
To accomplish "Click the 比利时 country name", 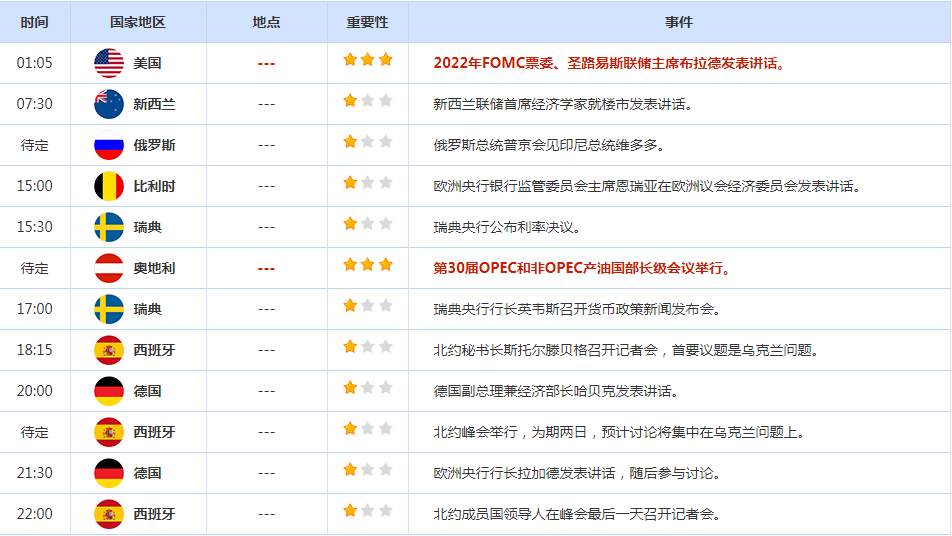I will [154, 186].
